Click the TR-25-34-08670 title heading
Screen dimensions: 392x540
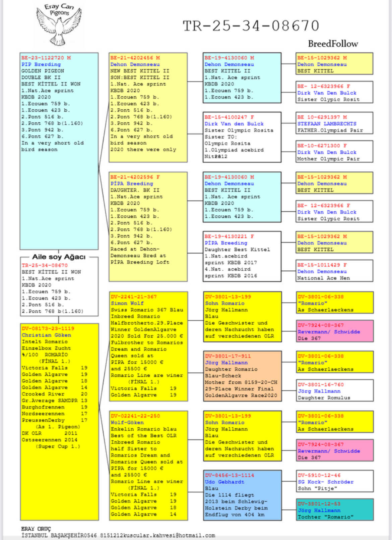click(x=251, y=26)
